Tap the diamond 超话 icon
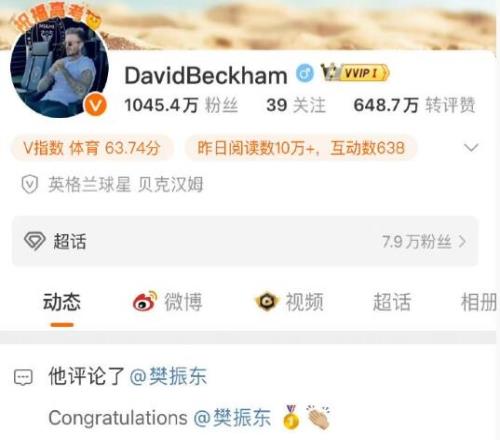 point(34,241)
